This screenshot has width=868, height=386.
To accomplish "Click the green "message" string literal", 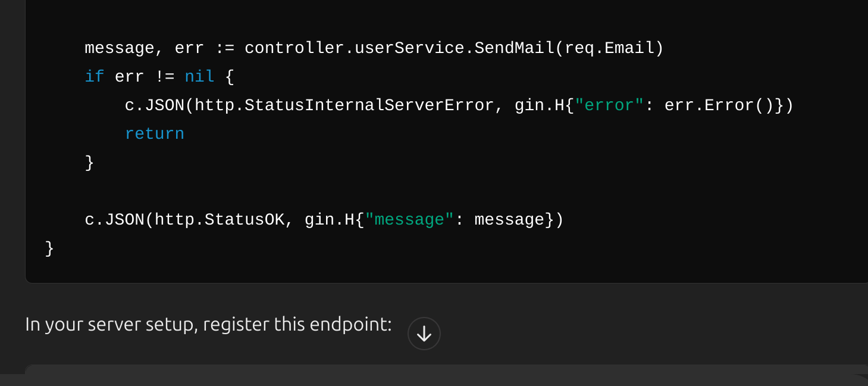I will (409, 220).
